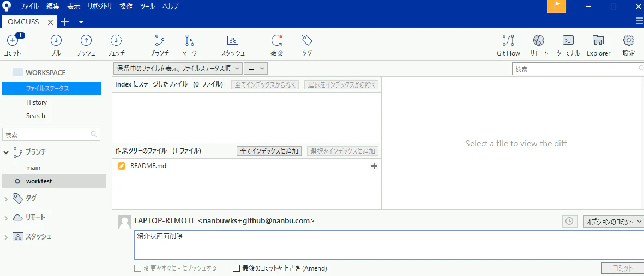Expand the Stashes (スタッシュ) section
The image size is (644, 276).
coord(6,237)
